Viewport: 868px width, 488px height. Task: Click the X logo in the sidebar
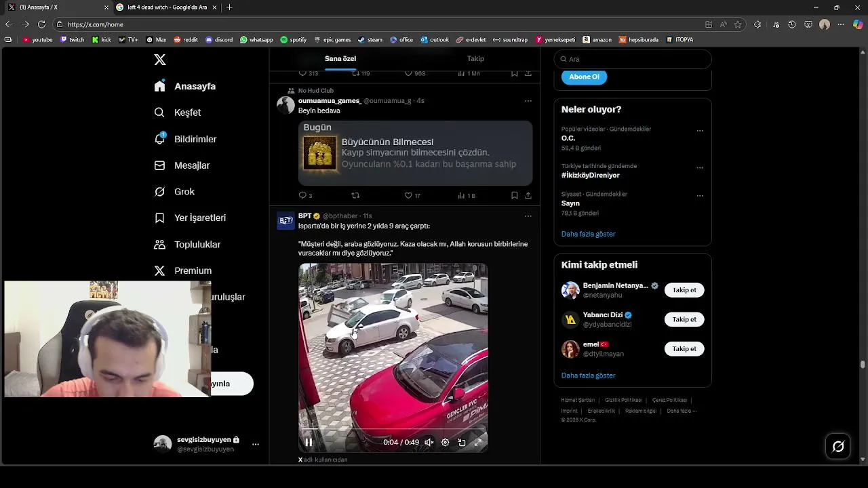[160, 60]
